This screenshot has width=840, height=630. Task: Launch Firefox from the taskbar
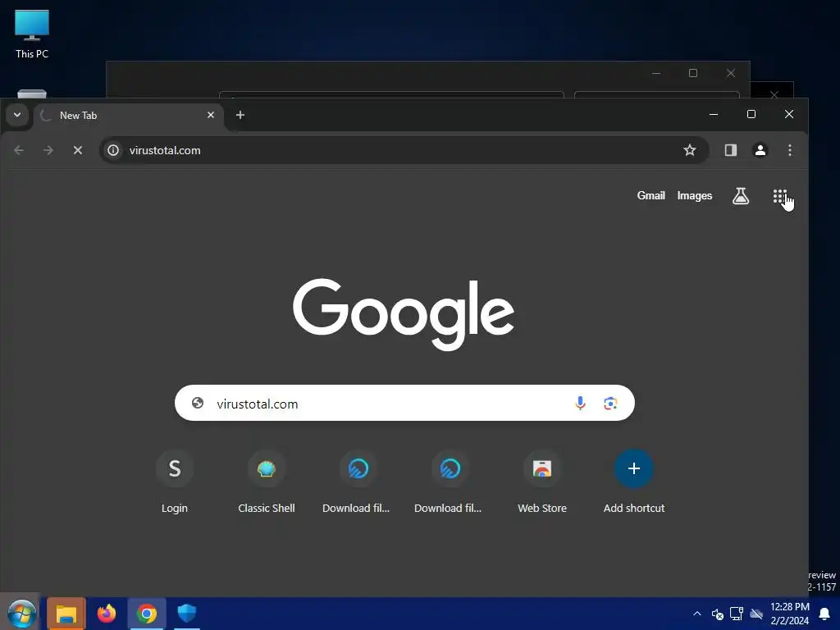[x=106, y=614]
